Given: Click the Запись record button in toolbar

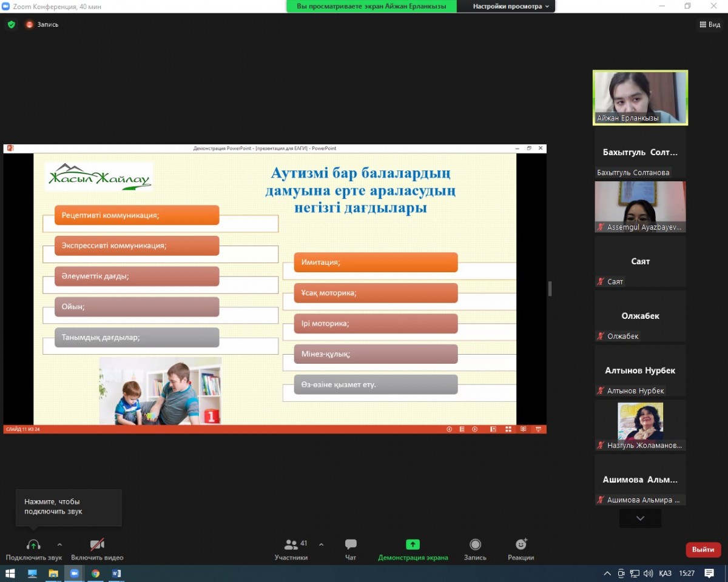Looking at the screenshot, I should (475, 549).
